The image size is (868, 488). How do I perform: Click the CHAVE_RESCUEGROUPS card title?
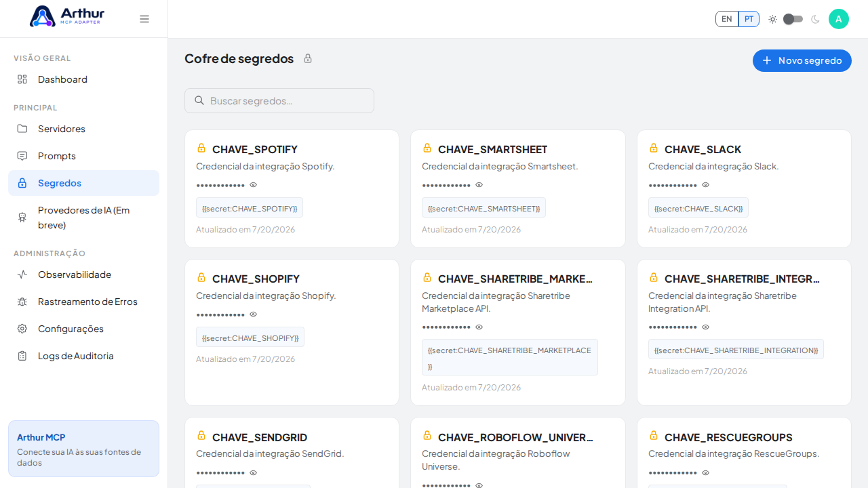click(x=728, y=438)
